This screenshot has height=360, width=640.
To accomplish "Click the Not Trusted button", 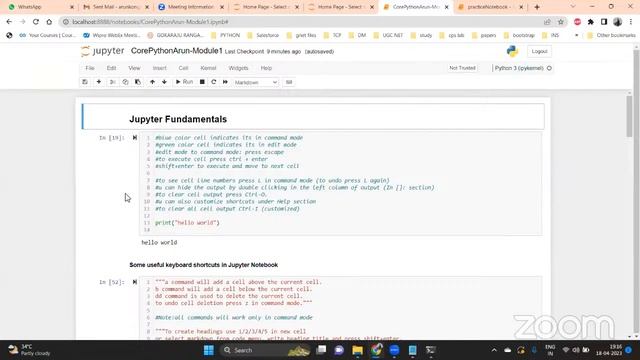I will click(462, 68).
